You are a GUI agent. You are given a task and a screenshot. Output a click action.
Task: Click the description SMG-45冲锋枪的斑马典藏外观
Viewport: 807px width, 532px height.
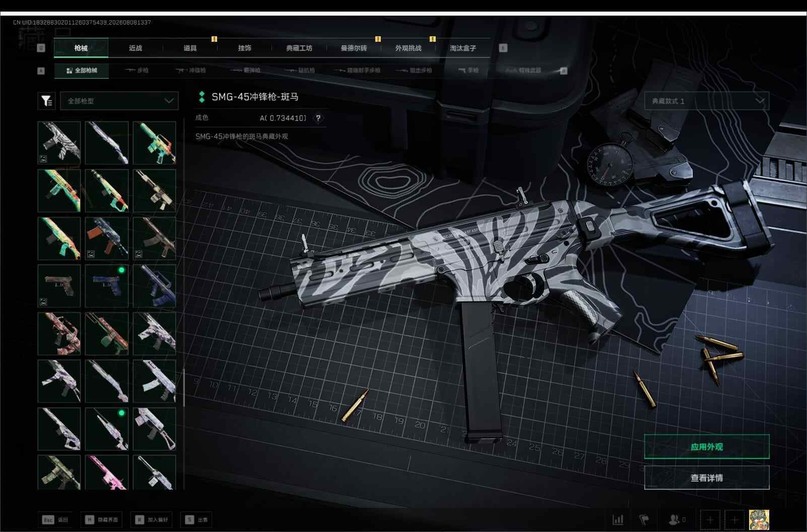[x=242, y=137]
